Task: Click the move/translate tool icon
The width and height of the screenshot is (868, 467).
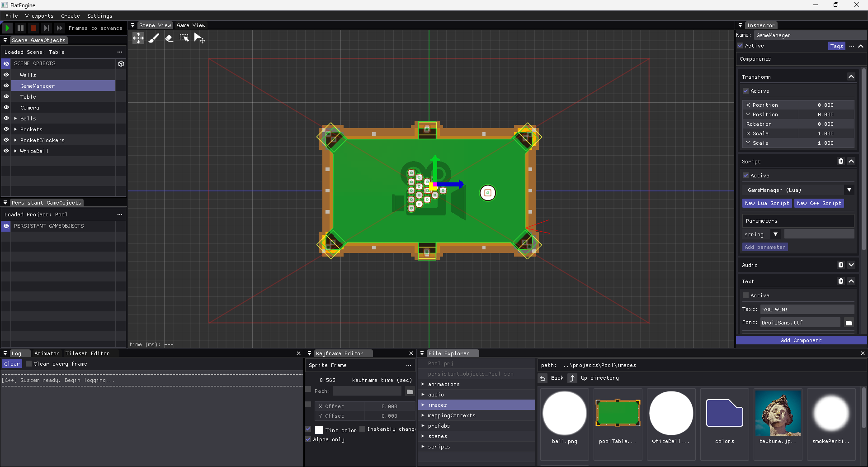Action: [x=138, y=38]
